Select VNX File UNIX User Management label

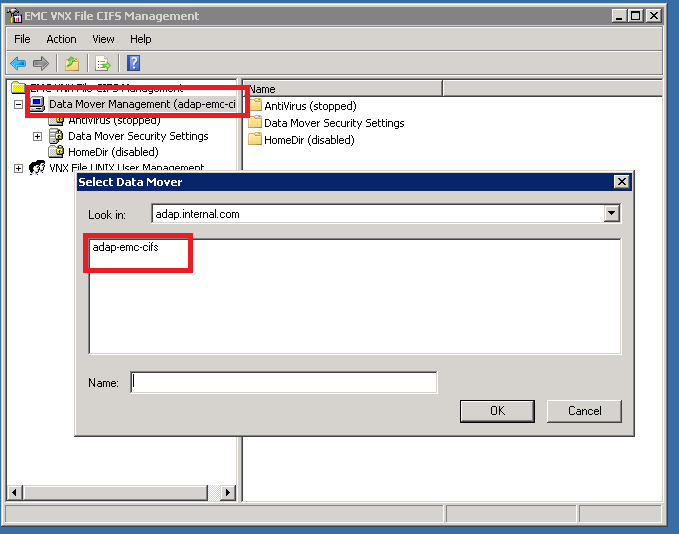point(126,168)
